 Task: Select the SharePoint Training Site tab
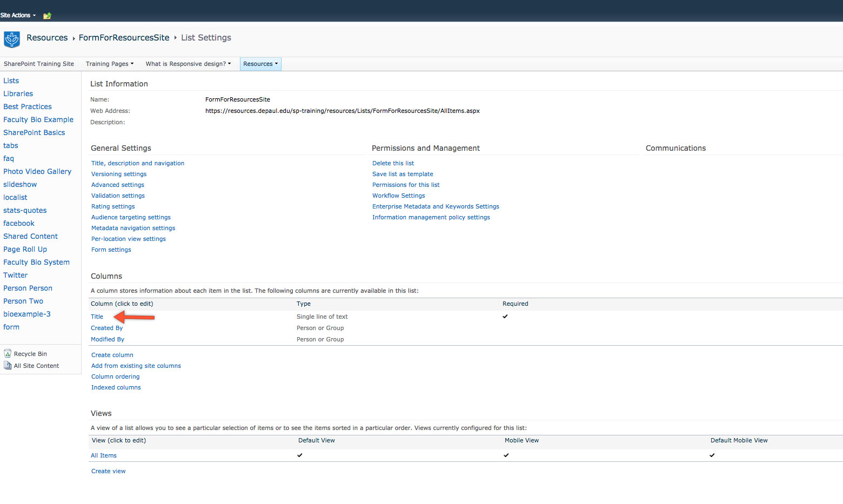coord(39,64)
